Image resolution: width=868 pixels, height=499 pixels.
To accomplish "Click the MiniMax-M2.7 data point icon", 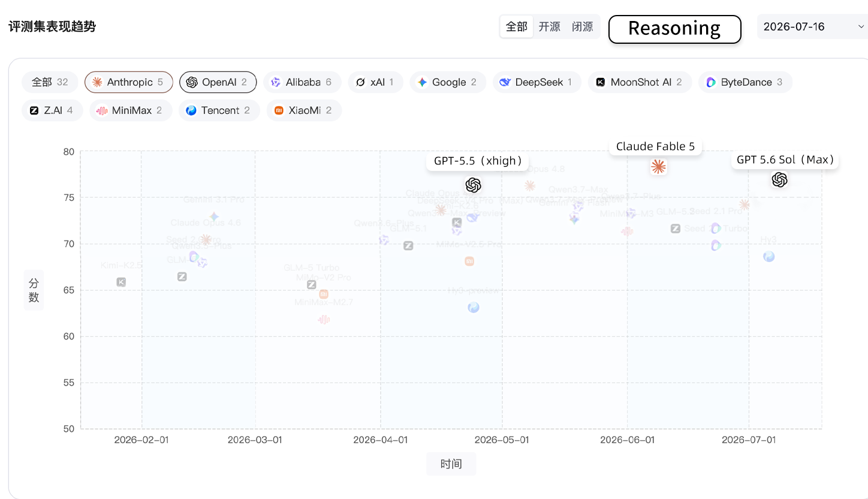I will pyautogui.click(x=324, y=320).
